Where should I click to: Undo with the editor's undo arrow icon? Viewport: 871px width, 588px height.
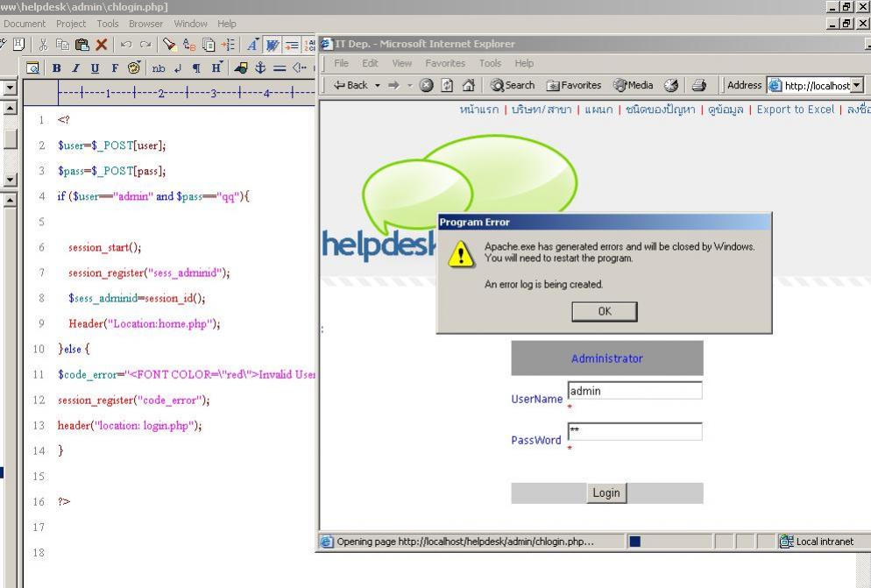[126, 45]
